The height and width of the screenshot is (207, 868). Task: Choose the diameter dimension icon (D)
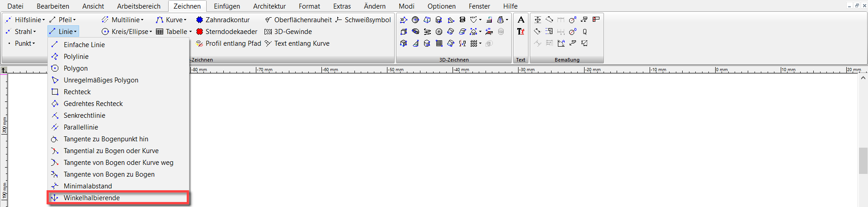(x=572, y=31)
